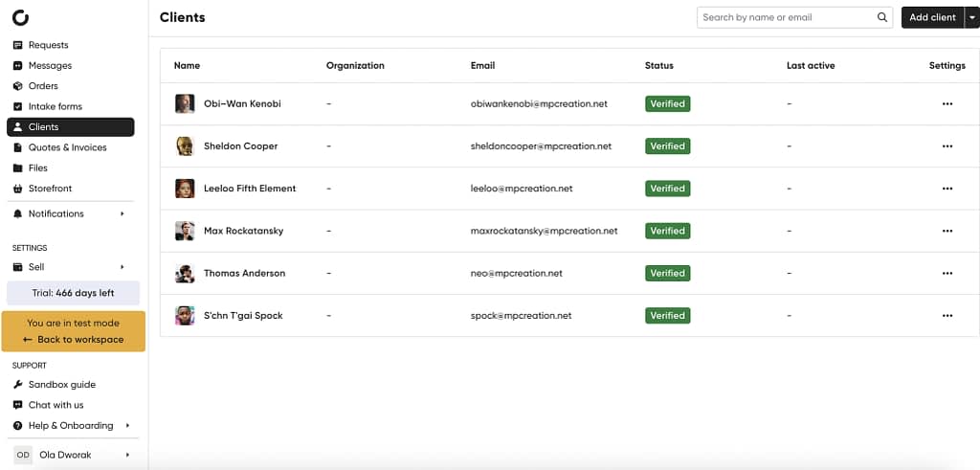Expand the Ola Dworak account arrow
The width and height of the screenshot is (980, 470).
[127, 455]
